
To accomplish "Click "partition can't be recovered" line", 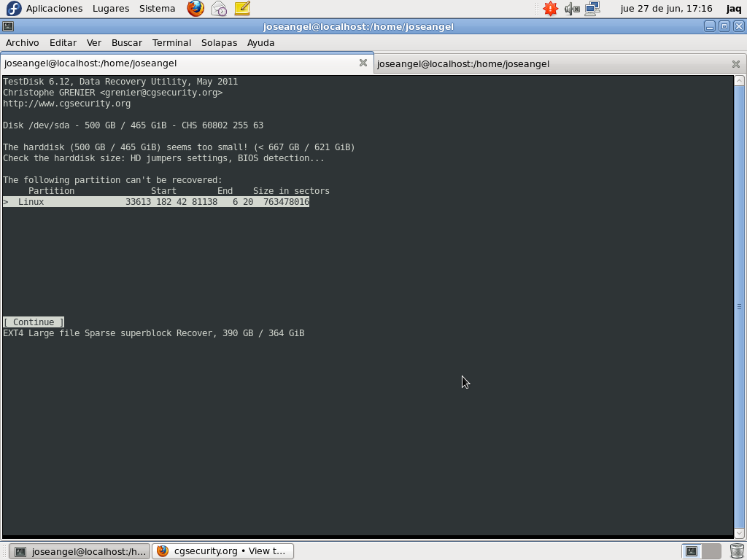I will pyautogui.click(x=112, y=180).
